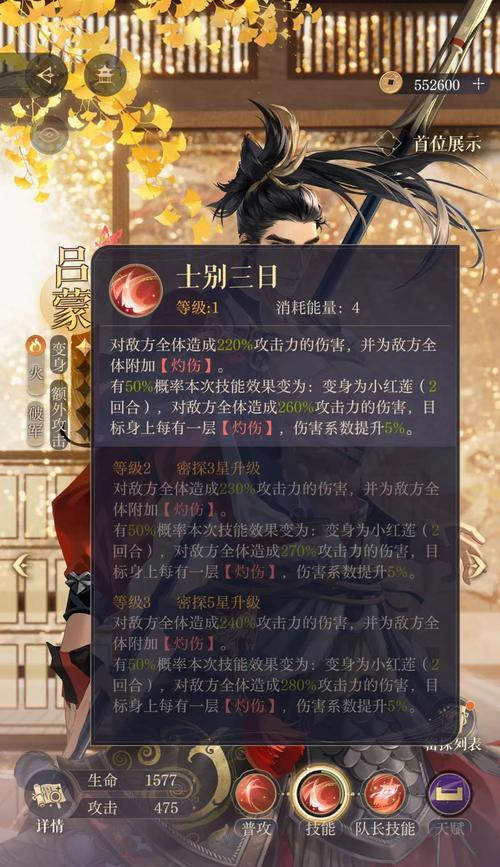Switch to previous character with left arrow
The height and width of the screenshot is (867, 500).
(21, 566)
